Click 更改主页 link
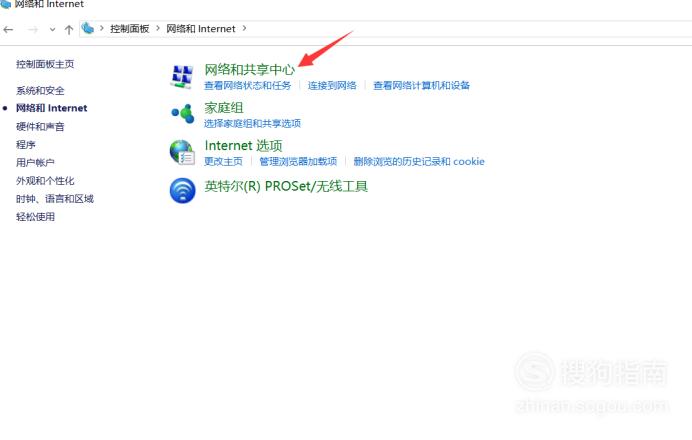The height and width of the screenshot is (440, 692). (x=223, y=161)
